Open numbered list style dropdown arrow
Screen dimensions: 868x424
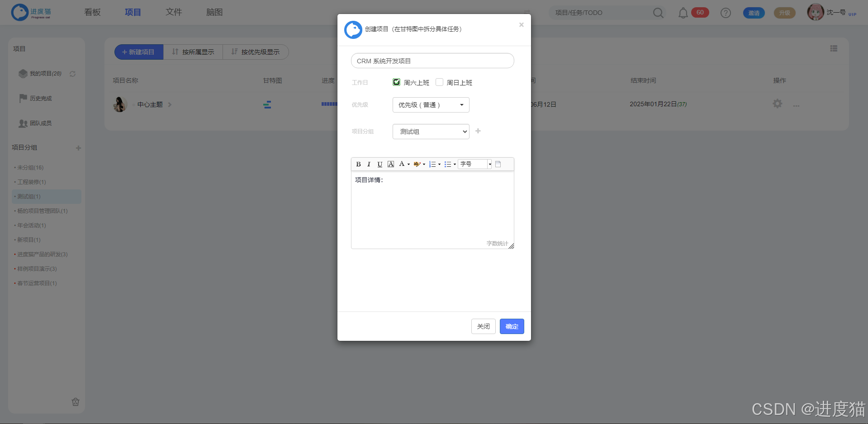click(x=439, y=164)
